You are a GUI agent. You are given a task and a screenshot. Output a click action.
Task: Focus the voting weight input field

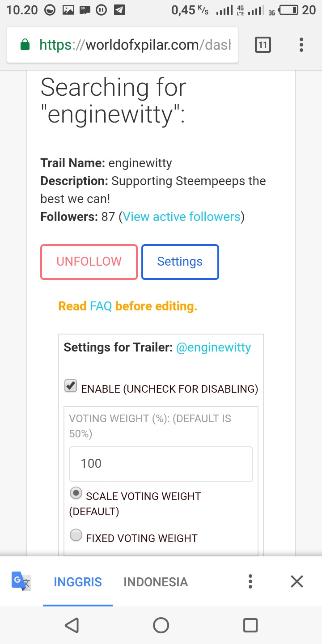click(161, 464)
